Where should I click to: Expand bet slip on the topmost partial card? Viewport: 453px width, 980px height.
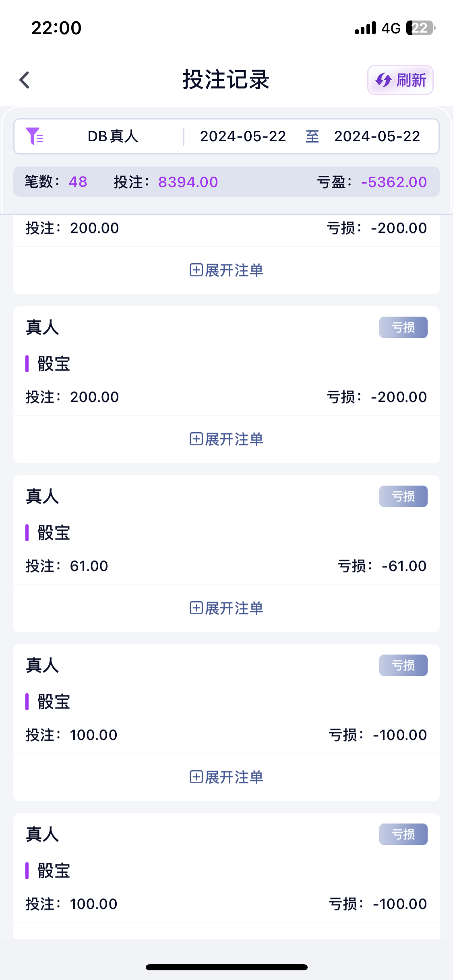[226, 270]
